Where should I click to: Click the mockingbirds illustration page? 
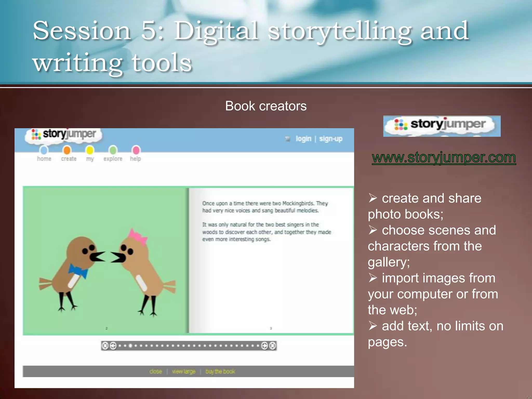tap(105, 260)
